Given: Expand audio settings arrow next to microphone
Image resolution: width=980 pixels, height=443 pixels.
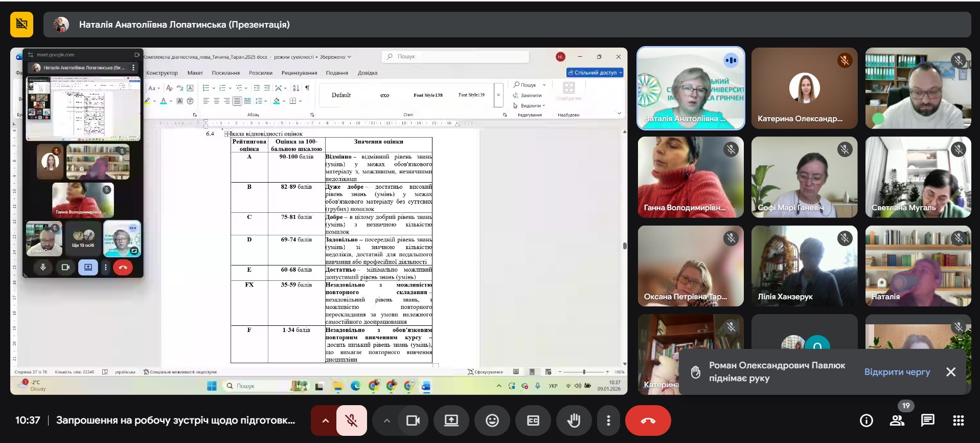Looking at the screenshot, I should coord(325,420).
